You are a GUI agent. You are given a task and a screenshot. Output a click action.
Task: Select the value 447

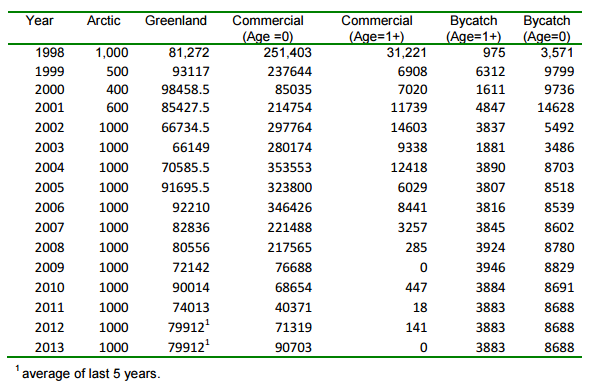(x=416, y=288)
